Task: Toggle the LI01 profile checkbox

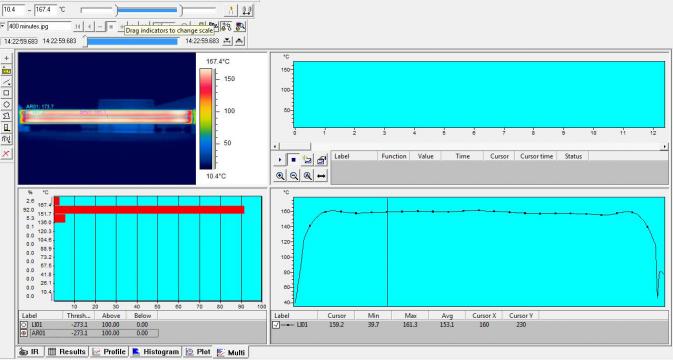Action: coord(276,325)
